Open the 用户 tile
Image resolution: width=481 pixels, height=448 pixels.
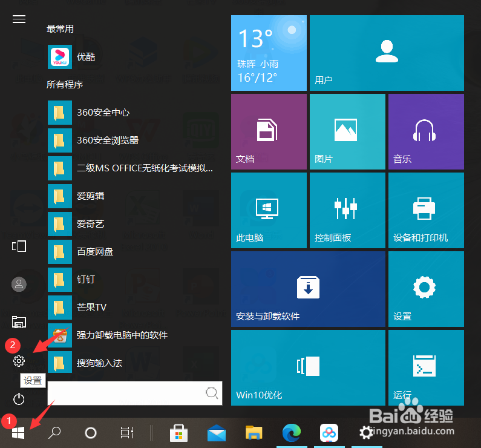[x=387, y=53]
